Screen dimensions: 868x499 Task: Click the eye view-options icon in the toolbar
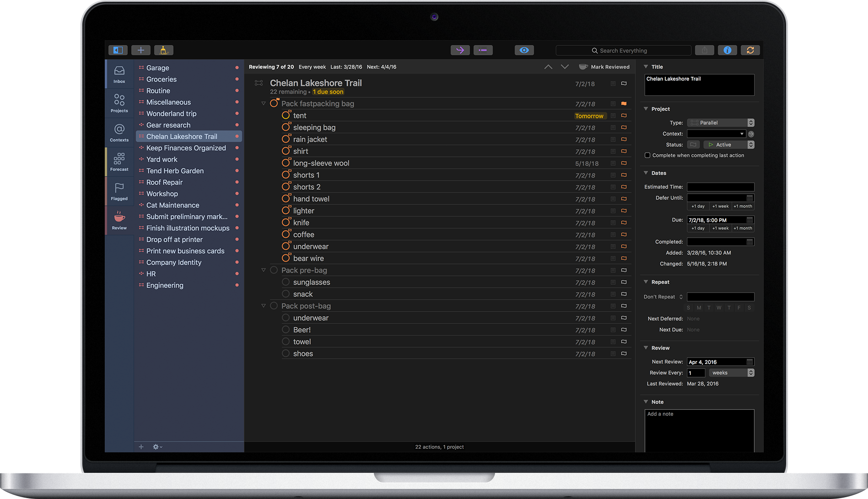pyautogui.click(x=524, y=50)
